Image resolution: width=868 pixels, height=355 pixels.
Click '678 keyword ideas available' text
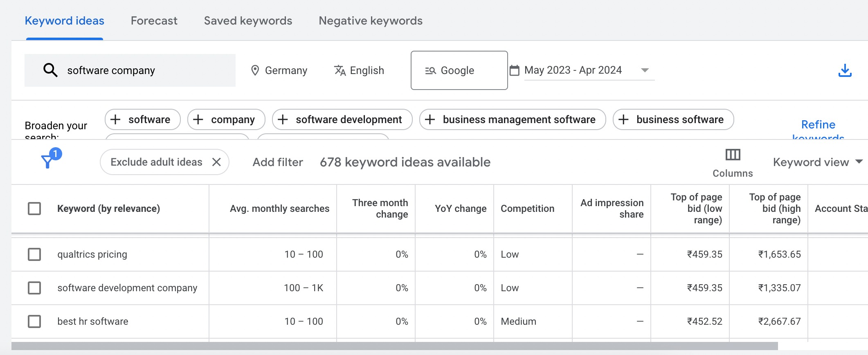[405, 162]
